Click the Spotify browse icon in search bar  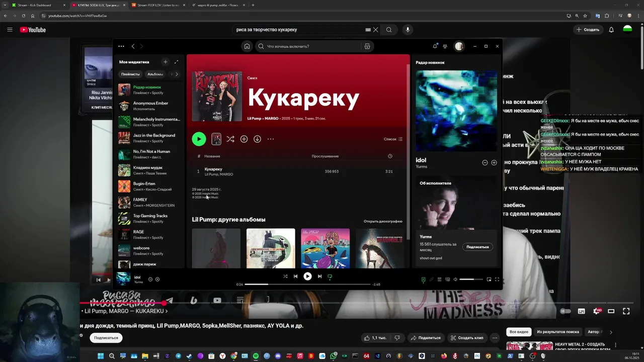367,46
